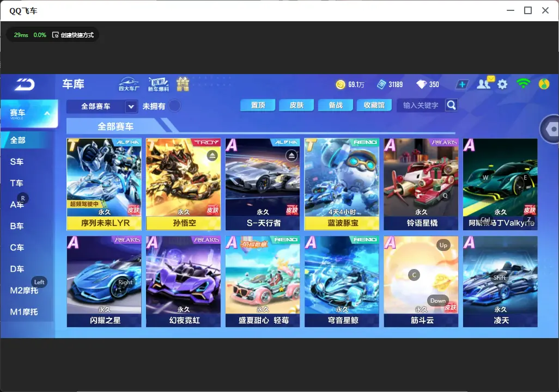Select the 幻夜霓虹 car card

click(x=183, y=281)
